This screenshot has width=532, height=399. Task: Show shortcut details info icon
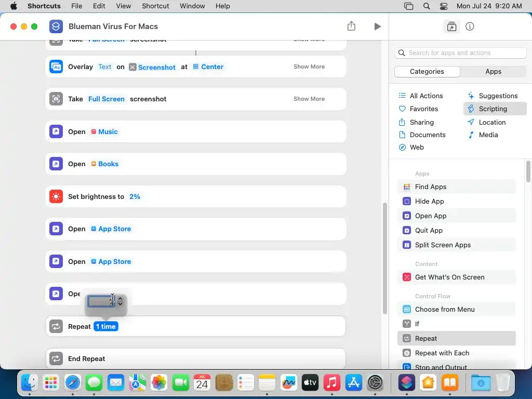point(470,26)
